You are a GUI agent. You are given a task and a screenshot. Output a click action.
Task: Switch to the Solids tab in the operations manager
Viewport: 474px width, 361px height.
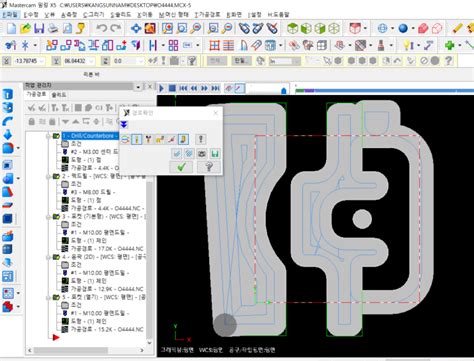point(59,95)
